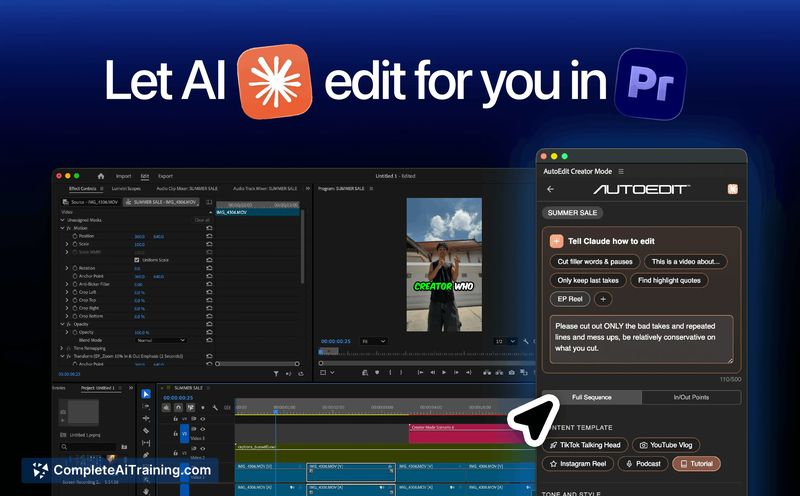This screenshot has height=496, width=800.
Task: Click the Claude edit instructions text box
Action: (x=641, y=339)
